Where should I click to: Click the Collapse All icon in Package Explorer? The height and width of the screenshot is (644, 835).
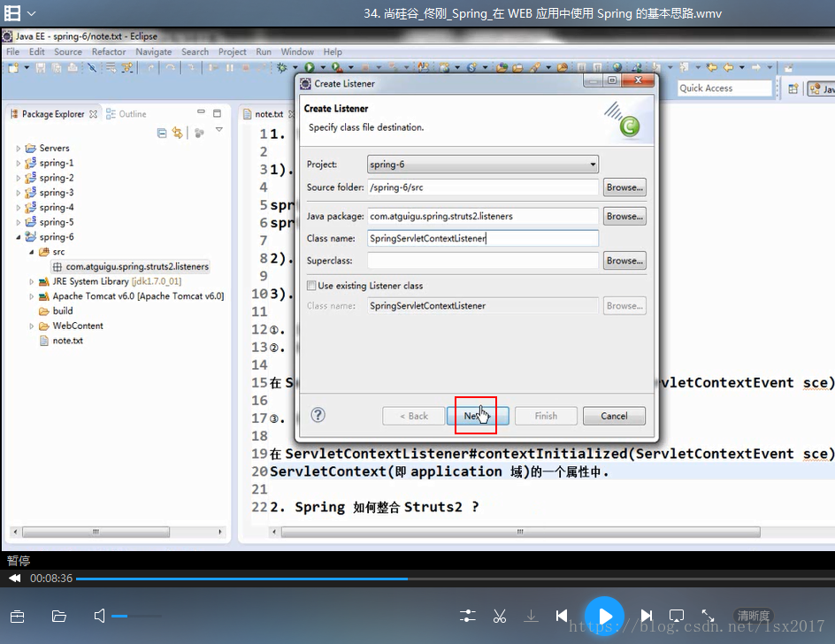click(162, 133)
